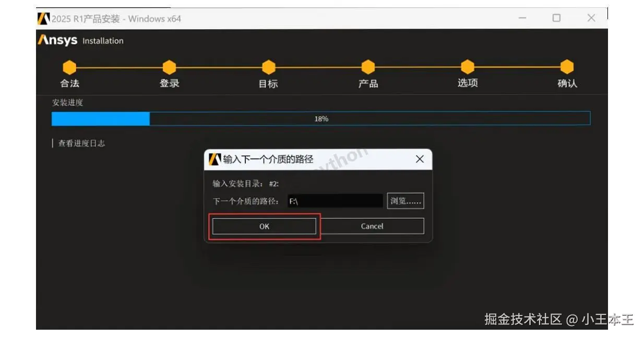Select the 产品 step label
Image resolution: width=644 pixels, height=337 pixels.
coord(368,83)
